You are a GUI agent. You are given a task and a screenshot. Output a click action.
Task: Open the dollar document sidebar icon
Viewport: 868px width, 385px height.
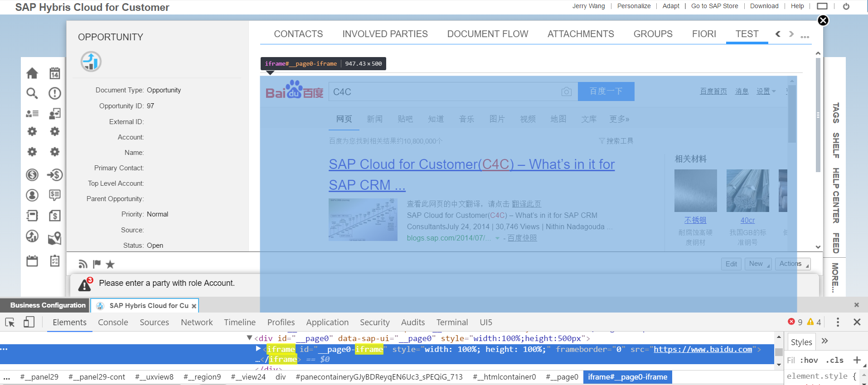[55, 216]
